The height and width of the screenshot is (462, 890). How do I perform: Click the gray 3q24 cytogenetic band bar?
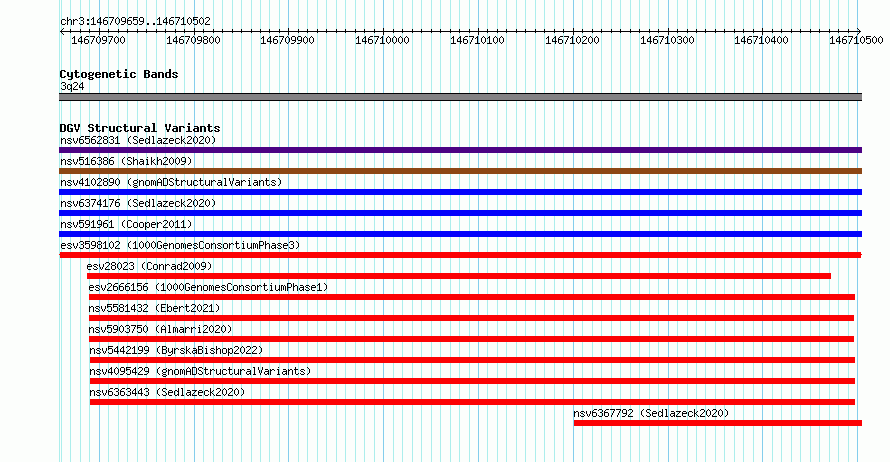pos(460,97)
